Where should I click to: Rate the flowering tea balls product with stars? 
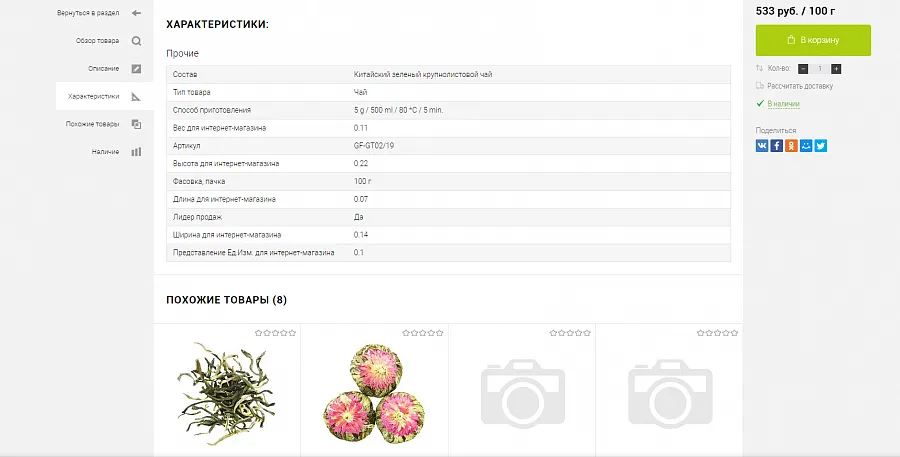coord(423,333)
